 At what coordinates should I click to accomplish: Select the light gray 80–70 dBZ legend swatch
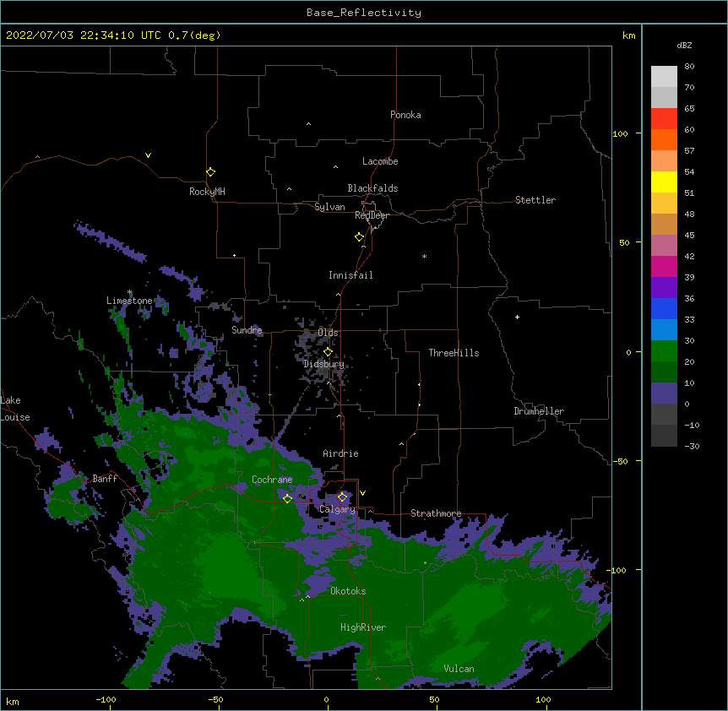(x=664, y=77)
